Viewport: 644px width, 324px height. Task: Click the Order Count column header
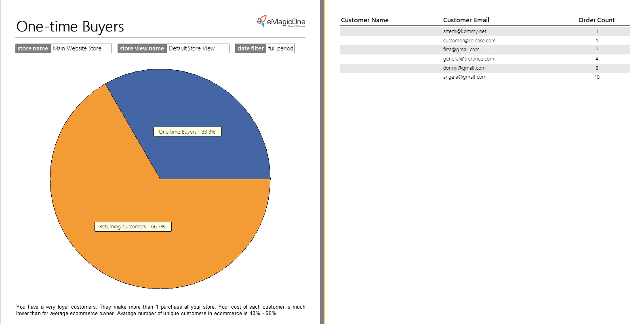click(596, 20)
